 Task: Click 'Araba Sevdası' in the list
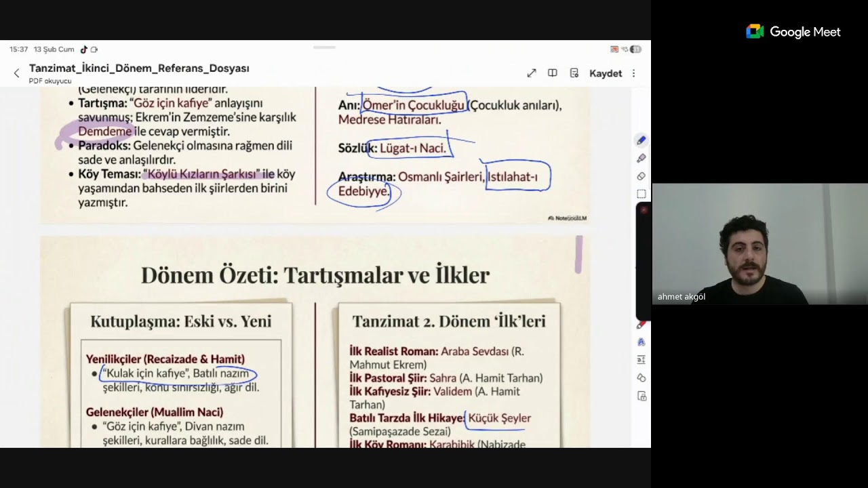click(473, 352)
